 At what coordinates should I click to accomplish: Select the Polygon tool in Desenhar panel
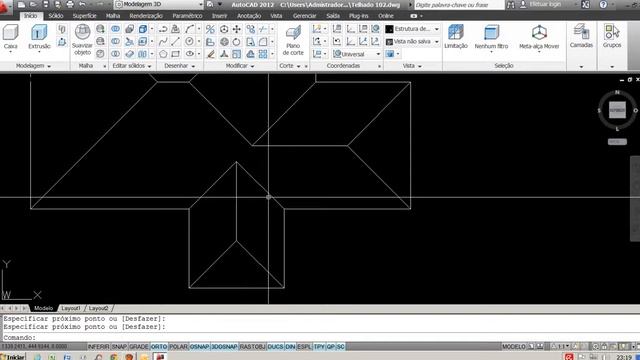(163, 54)
